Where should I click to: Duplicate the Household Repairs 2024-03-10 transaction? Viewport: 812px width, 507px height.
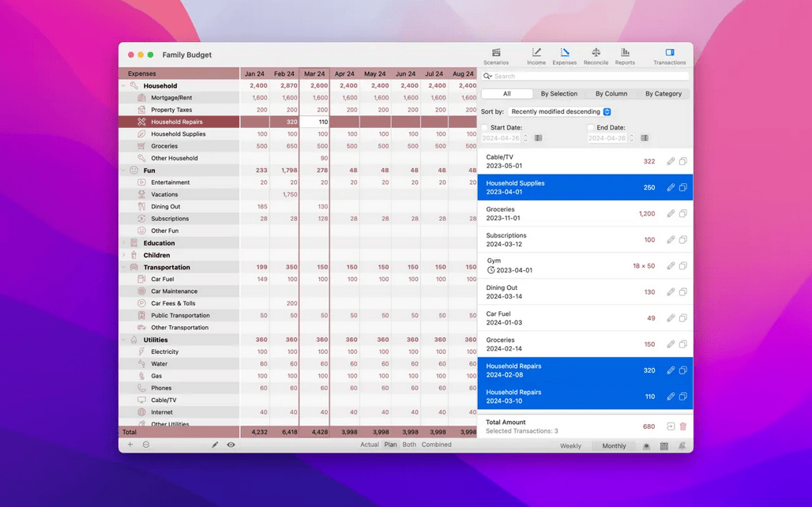pos(683,396)
